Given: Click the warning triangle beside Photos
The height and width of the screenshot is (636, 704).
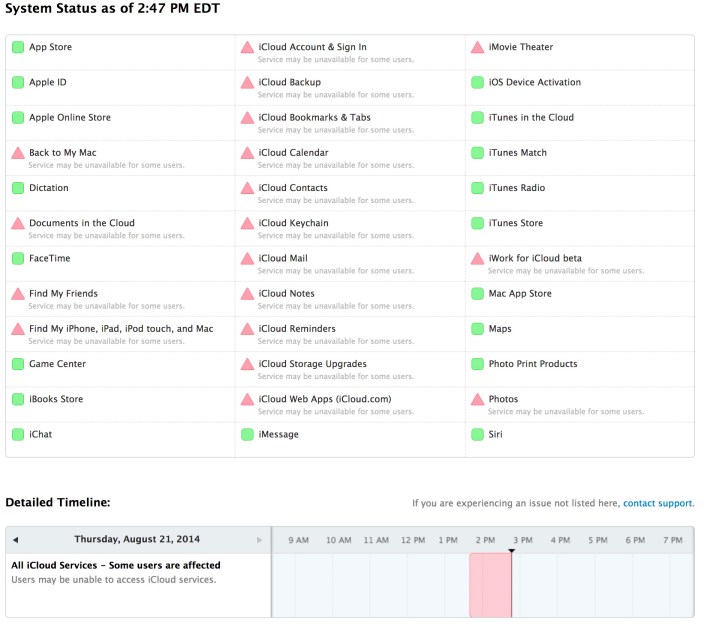Looking at the screenshot, I should click(477, 400).
